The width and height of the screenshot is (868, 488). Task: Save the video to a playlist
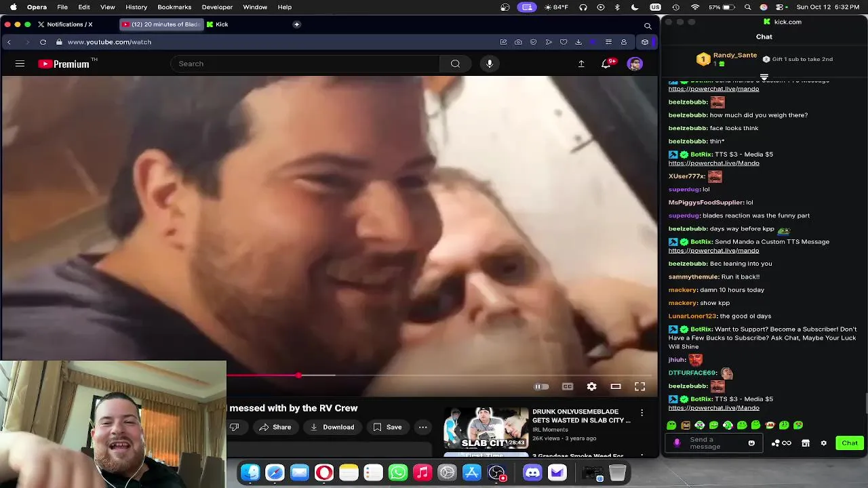387,427
